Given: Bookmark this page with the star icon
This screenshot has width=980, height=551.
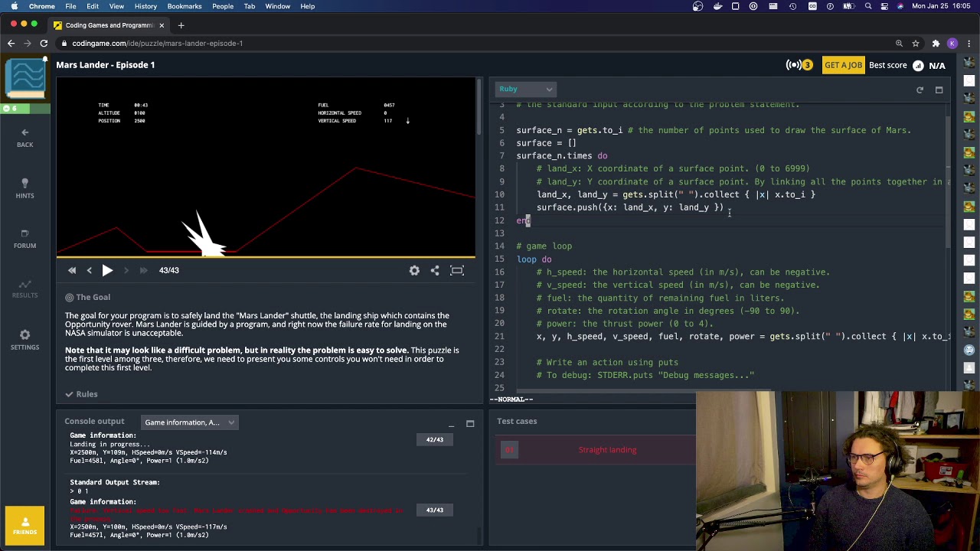Looking at the screenshot, I should pyautogui.click(x=915, y=44).
